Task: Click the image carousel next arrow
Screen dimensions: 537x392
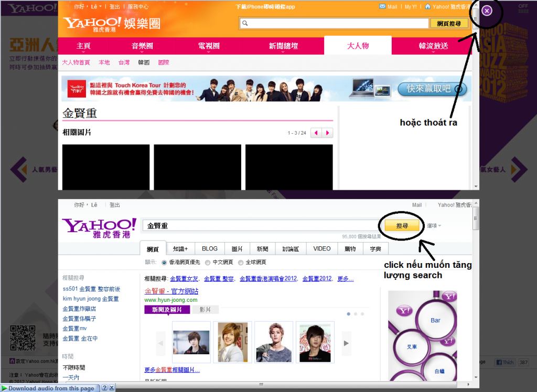Action: [346, 343]
